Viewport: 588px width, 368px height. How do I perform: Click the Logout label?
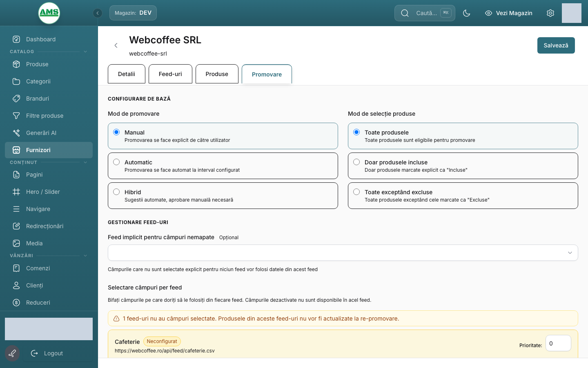[x=53, y=353]
